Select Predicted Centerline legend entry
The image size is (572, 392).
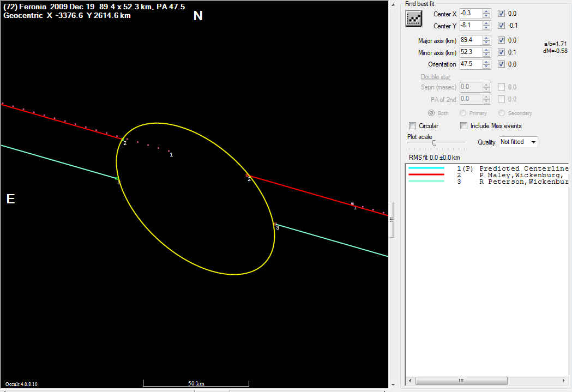click(x=488, y=168)
